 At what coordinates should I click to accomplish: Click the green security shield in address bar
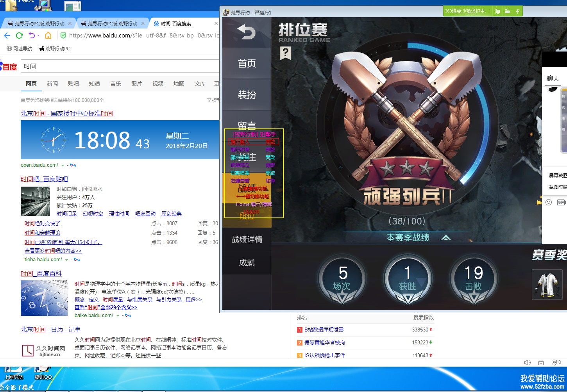63,36
